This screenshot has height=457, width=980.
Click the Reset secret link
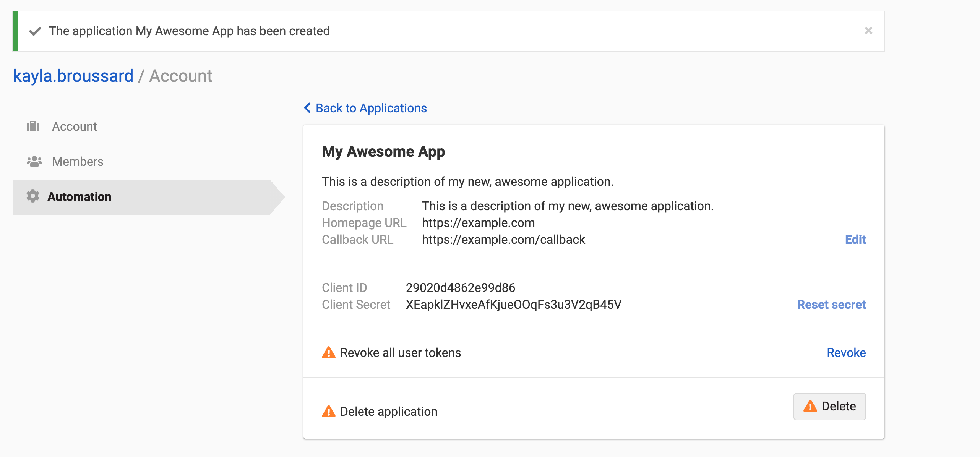coord(831,305)
